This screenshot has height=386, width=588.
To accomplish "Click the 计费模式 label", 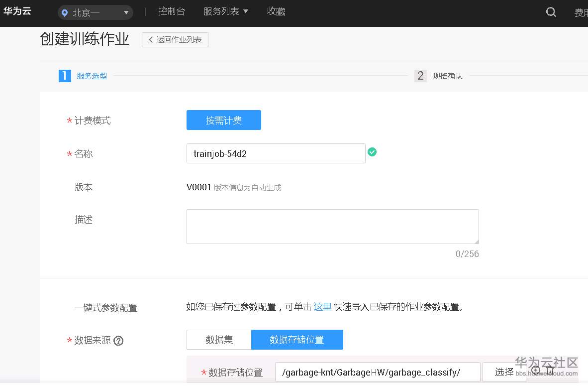I will click(92, 121).
